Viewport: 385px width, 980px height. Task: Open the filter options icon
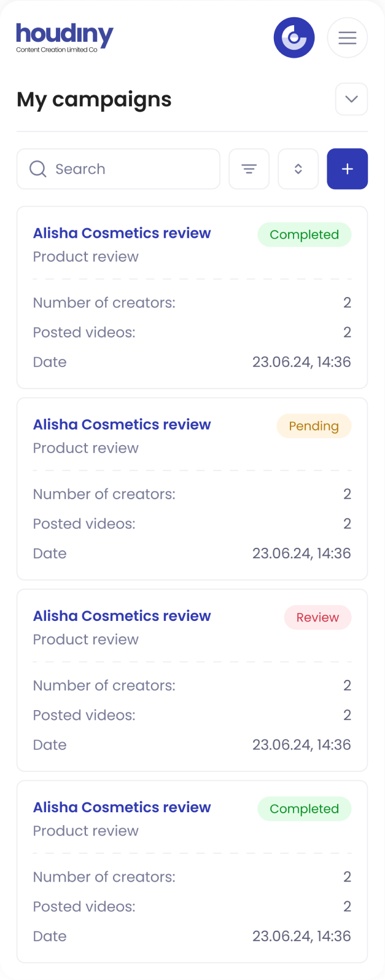(249, 169)
